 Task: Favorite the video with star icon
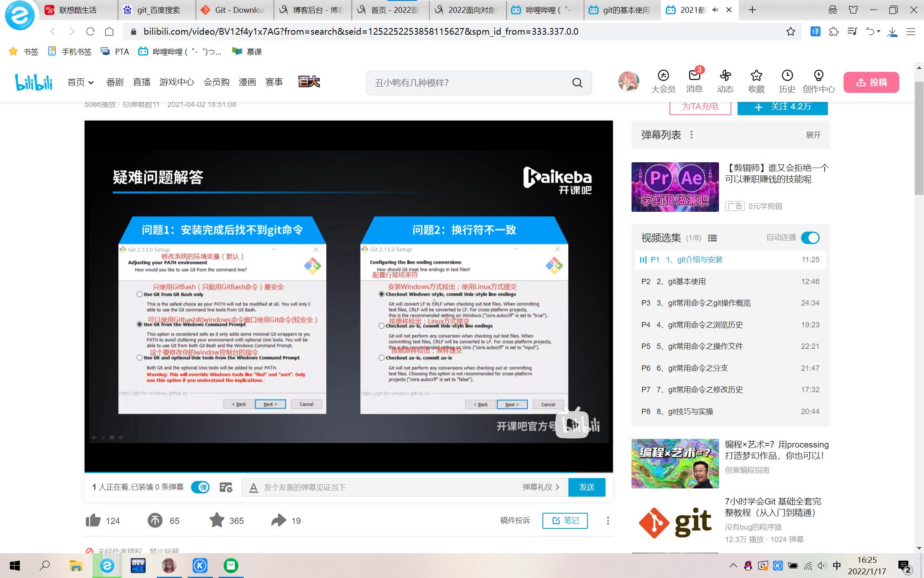(x=217, y=521)
